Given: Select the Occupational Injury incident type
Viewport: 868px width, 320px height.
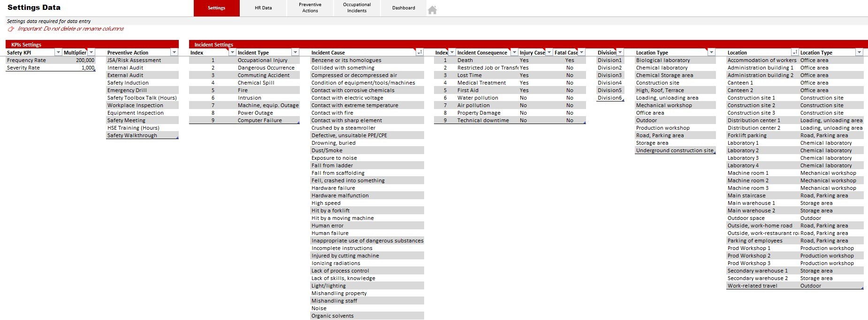Looking at the screenshot, I should [268, 60].
